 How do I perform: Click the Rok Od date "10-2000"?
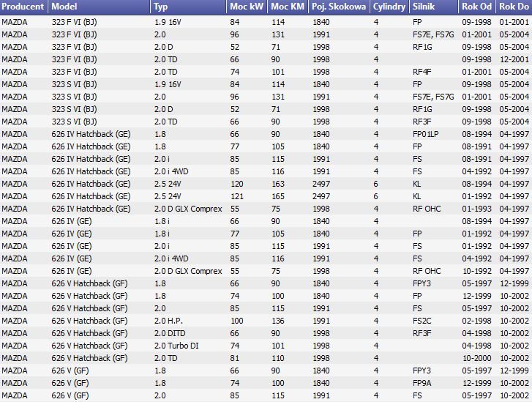(476, 358)
